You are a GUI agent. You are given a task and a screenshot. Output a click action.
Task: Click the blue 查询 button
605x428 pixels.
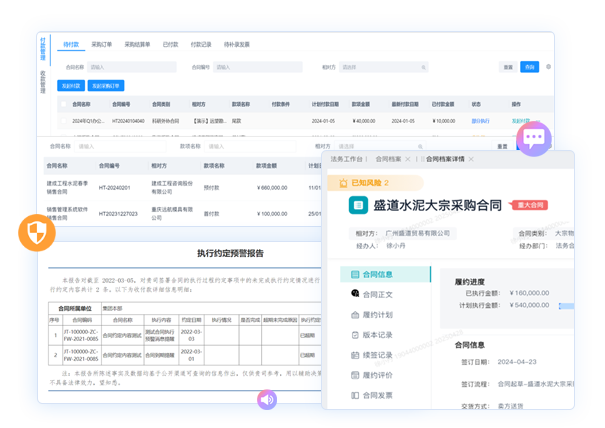click(x=529, y=67)
